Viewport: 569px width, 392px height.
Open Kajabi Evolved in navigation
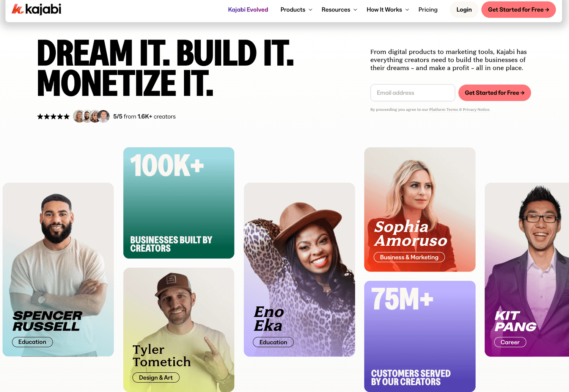[248, 9]
